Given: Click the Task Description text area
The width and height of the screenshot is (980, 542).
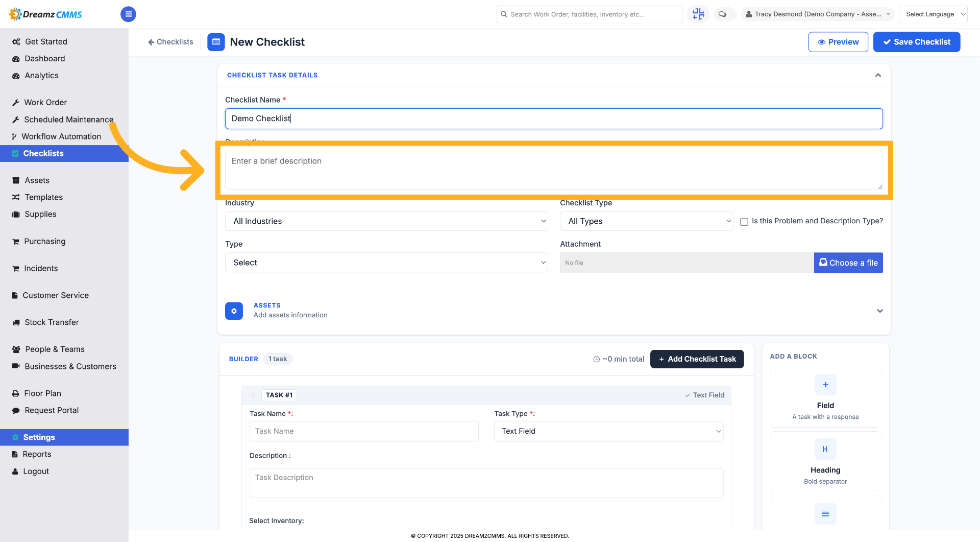Looking at the screenshot, I should (x=486, y=483).
